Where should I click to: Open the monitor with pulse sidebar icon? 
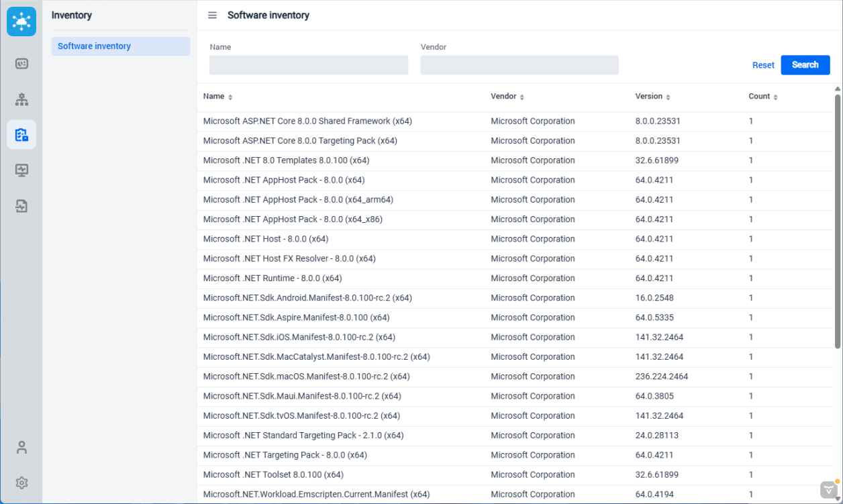[21, 170]
